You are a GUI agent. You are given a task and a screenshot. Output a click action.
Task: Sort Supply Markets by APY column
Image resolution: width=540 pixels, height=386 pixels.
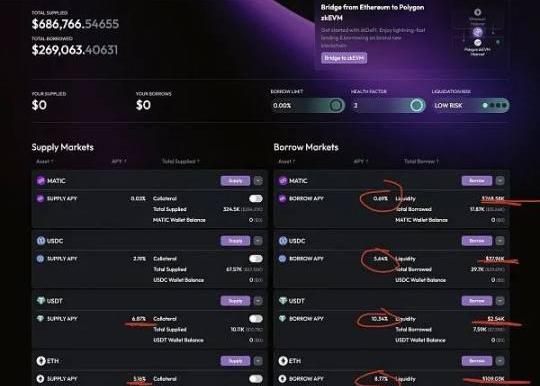pyautogui.click(x=119, y=161)
